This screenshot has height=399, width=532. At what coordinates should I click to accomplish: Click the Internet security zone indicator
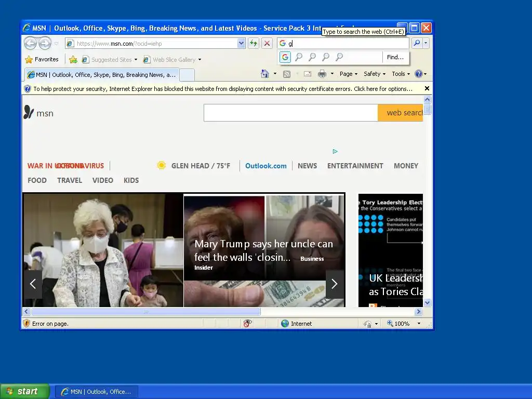click(x=296, y=324)
